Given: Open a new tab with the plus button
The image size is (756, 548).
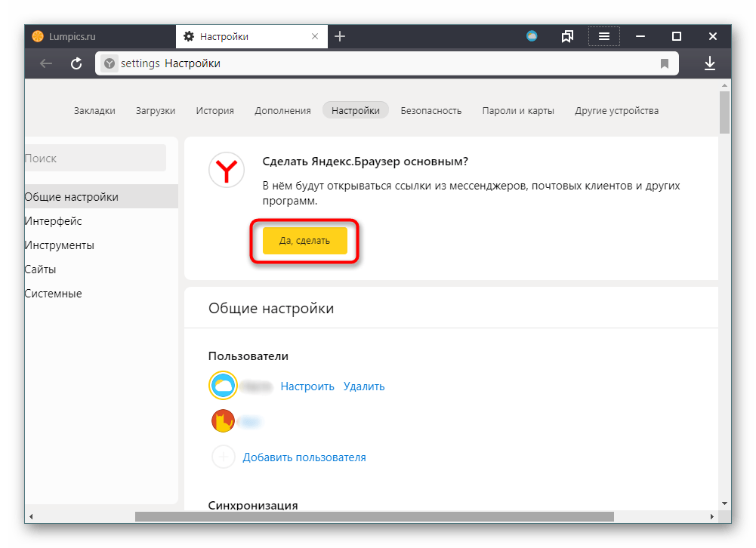Looking at the screenshot, I should (340, 37).
